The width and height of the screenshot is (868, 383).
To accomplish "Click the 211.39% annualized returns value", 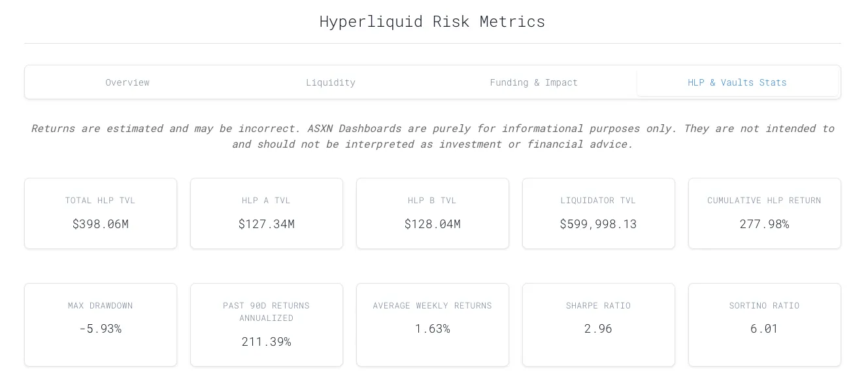I will point(267,342).
